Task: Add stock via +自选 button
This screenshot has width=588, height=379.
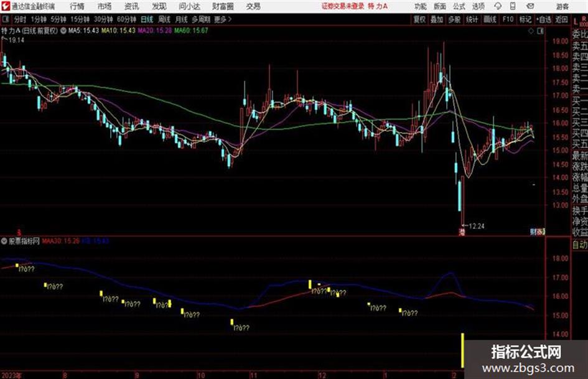Action: (544, 19)
